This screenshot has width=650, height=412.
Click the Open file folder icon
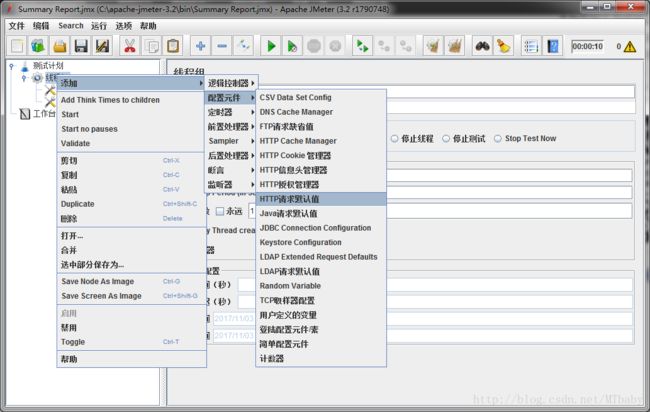(60, 46)
